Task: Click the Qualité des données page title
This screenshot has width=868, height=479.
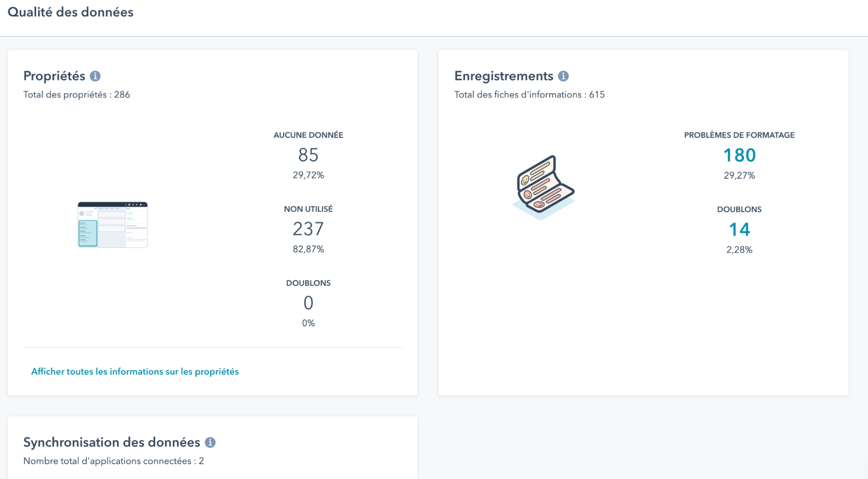Action: [x=70, y=12]
